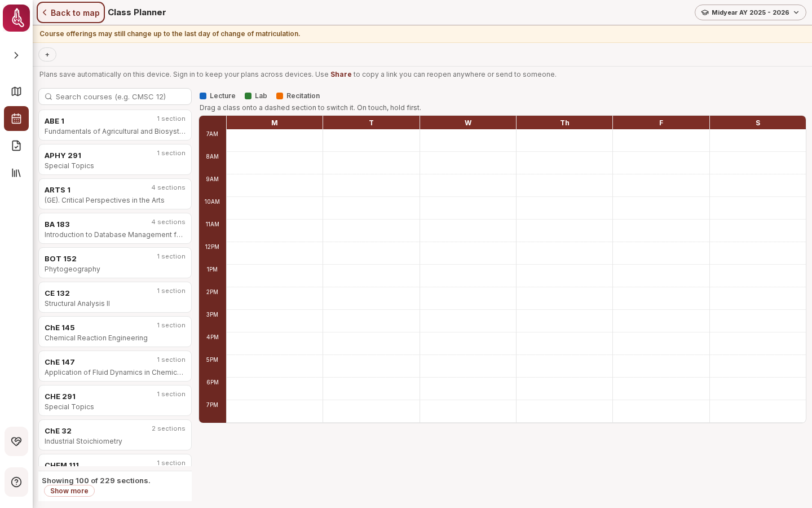The width and height of the screenshot is (812, 508).
Task: Select the ABE 1 course card
Action: [x=115, y=125]
